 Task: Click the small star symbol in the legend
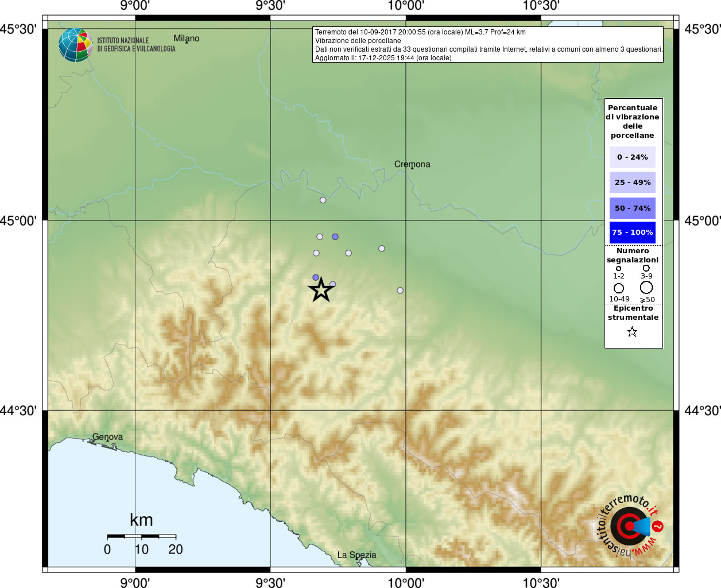(x=632, y=332)
